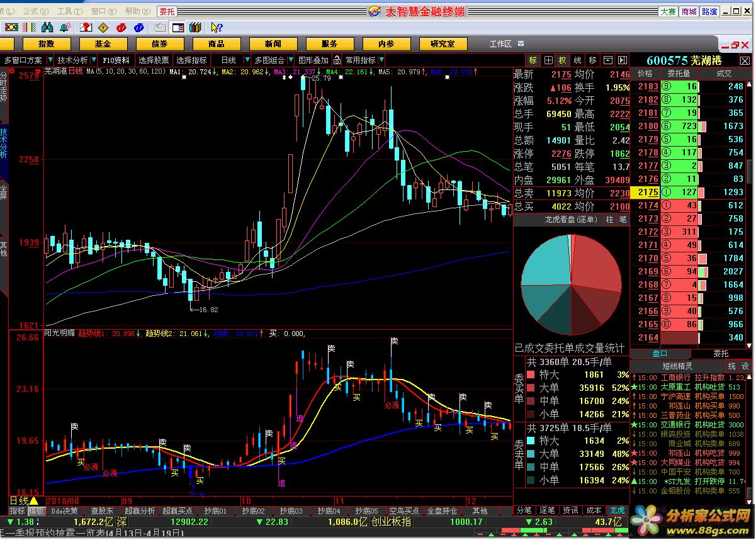The image size is (756, 540).
Task: Click the chart with question mark icon
Action: [x=86, y=27]
